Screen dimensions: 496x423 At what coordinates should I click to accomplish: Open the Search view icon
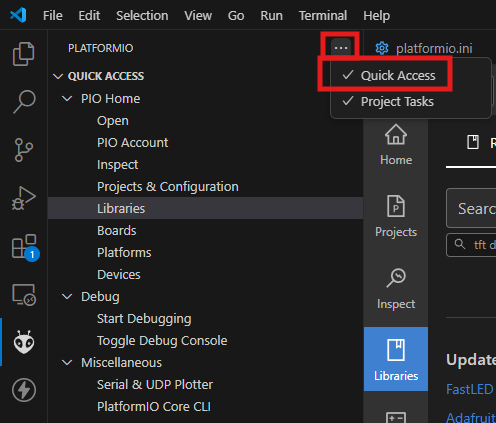click(x=24, y=101)
